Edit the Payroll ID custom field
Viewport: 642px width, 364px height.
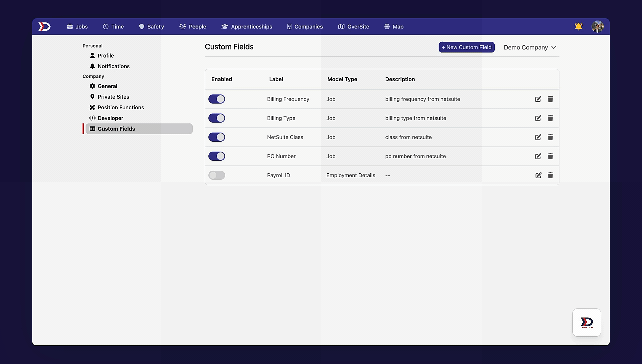(x=538, y=175)
